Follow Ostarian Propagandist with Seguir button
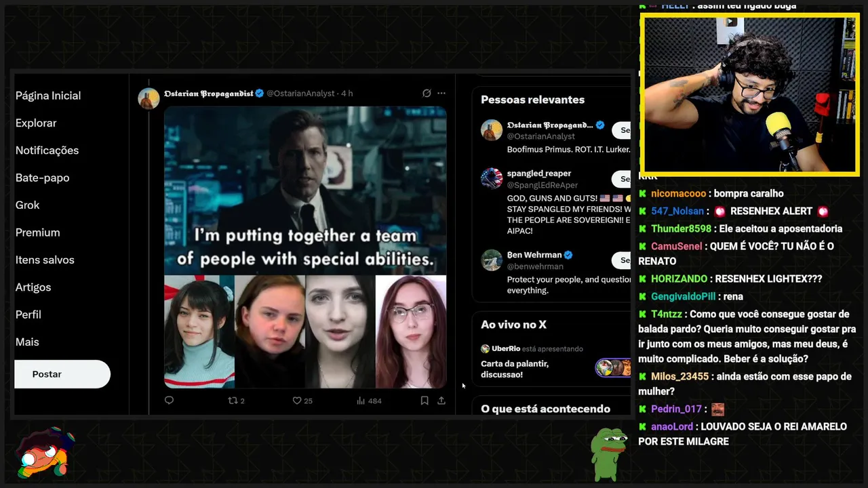The width and height of the screenshot is (868, 488). coord(622,130)
